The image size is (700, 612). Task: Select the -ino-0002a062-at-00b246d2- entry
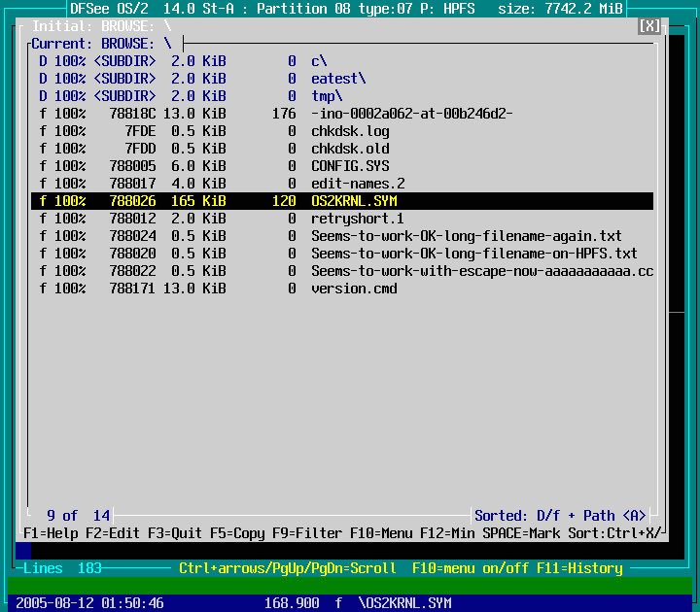[x=412, y=114]
